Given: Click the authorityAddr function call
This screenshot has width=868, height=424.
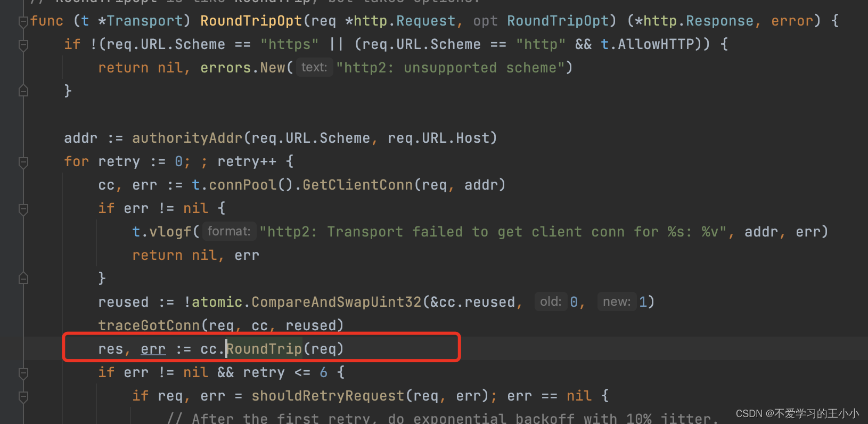Looking at the screenshot, I should [x=187, y=138].
